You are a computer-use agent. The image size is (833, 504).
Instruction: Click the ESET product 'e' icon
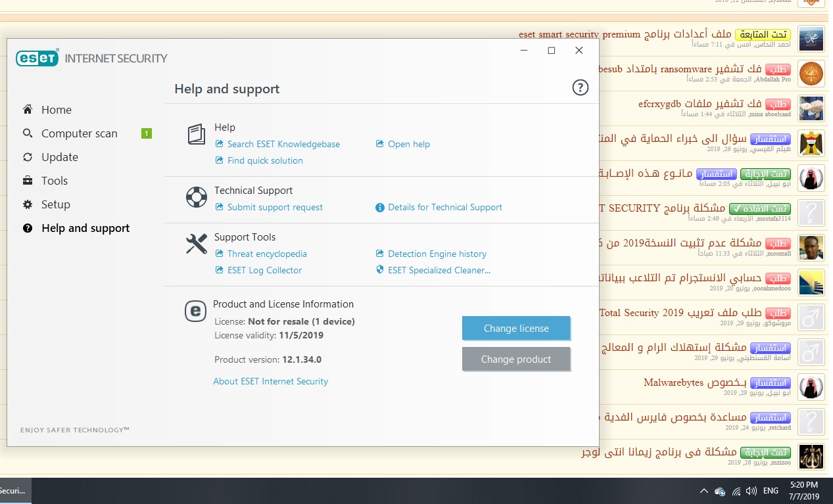tap(195, 311)
